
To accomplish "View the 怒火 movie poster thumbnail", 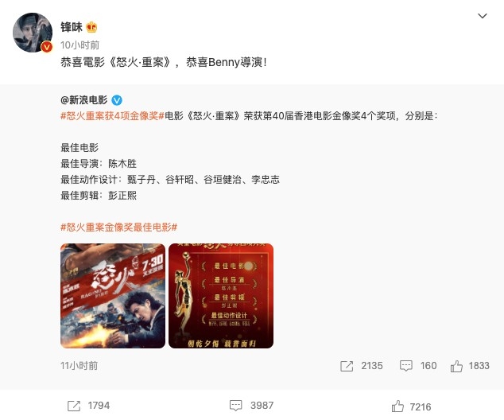I will [x=113, y=296].
